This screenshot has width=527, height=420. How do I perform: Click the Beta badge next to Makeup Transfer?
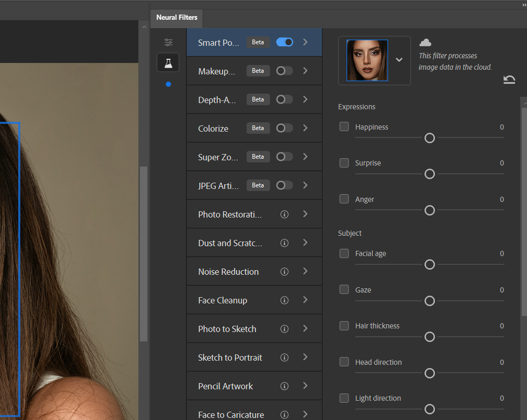[x=258, y=71]
